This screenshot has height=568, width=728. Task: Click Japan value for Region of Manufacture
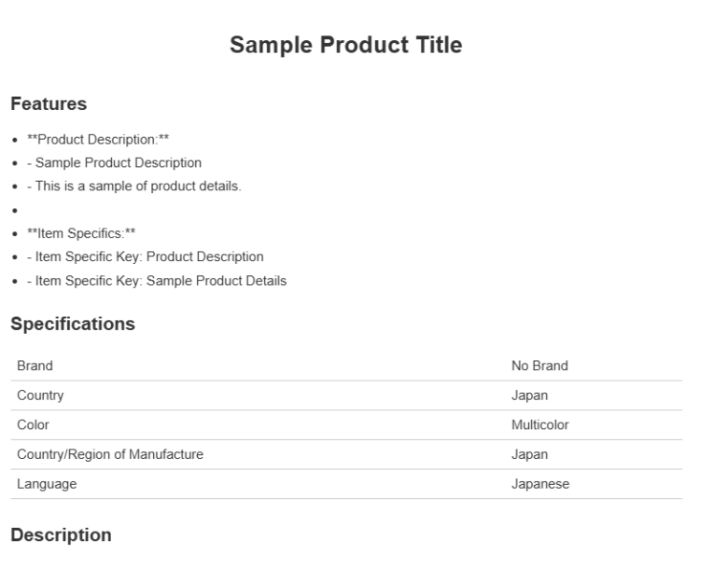(x=529, y=454)
